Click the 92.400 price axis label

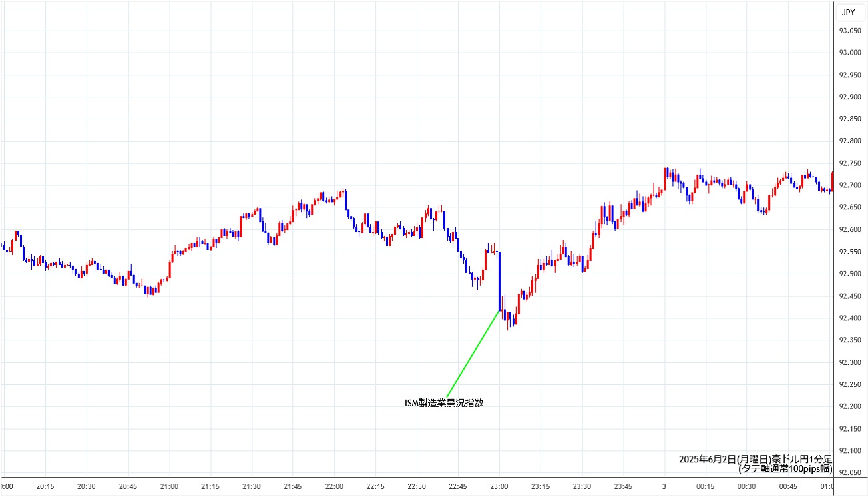[851, 318]
